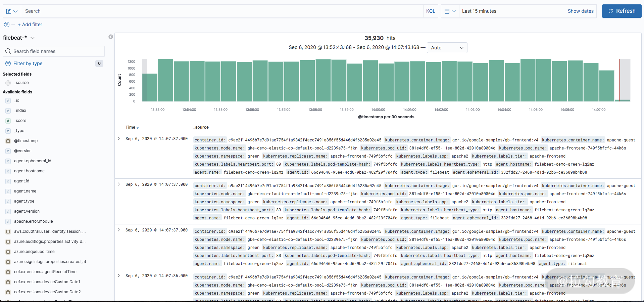Click the _source field type icon

(8, 83)
